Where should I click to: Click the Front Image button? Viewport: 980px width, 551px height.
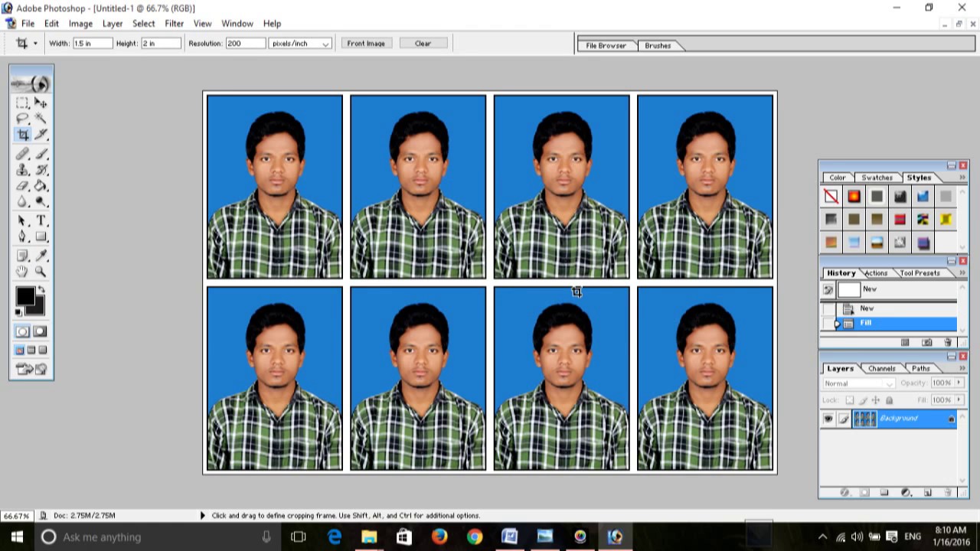366,44
